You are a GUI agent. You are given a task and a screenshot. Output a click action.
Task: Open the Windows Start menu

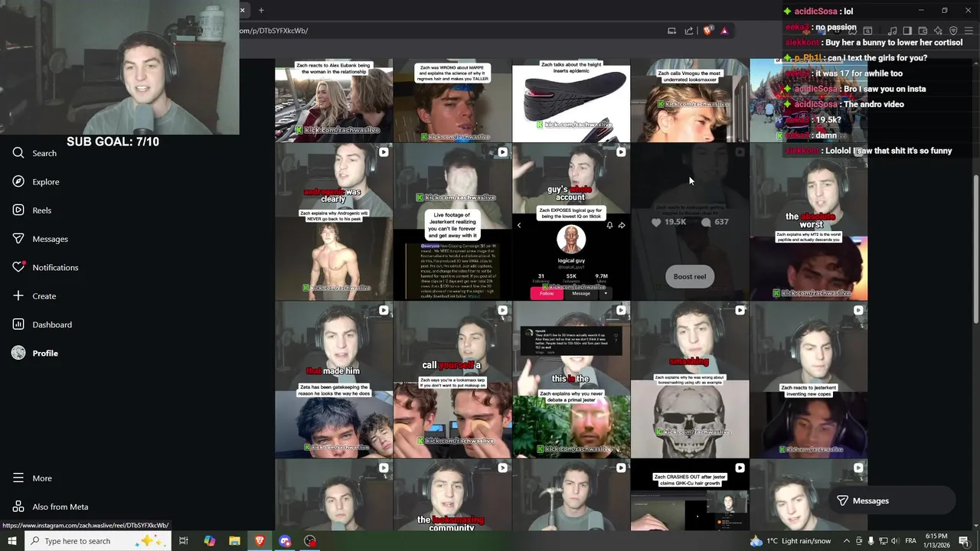pos(12,541)
